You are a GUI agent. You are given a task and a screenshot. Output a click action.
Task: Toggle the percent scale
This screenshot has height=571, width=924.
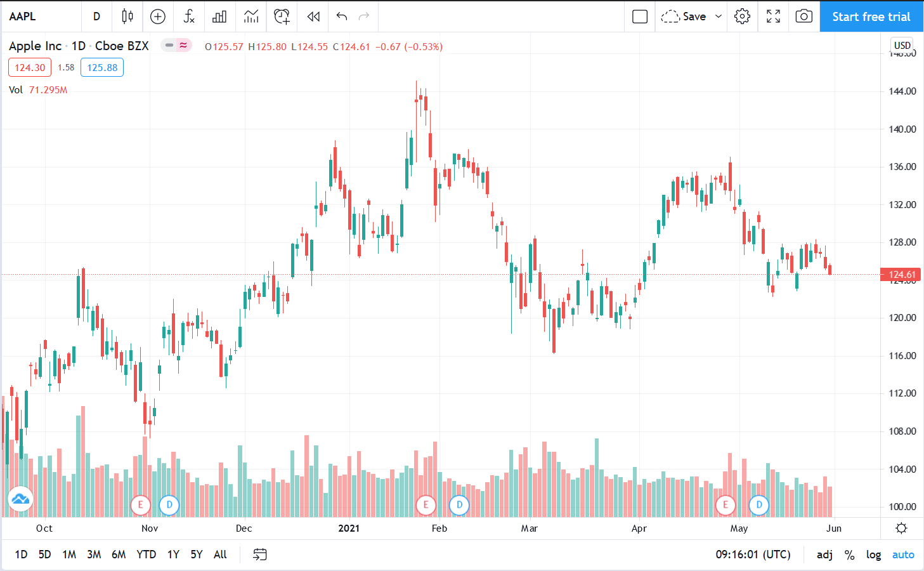(x=850, y=555)
